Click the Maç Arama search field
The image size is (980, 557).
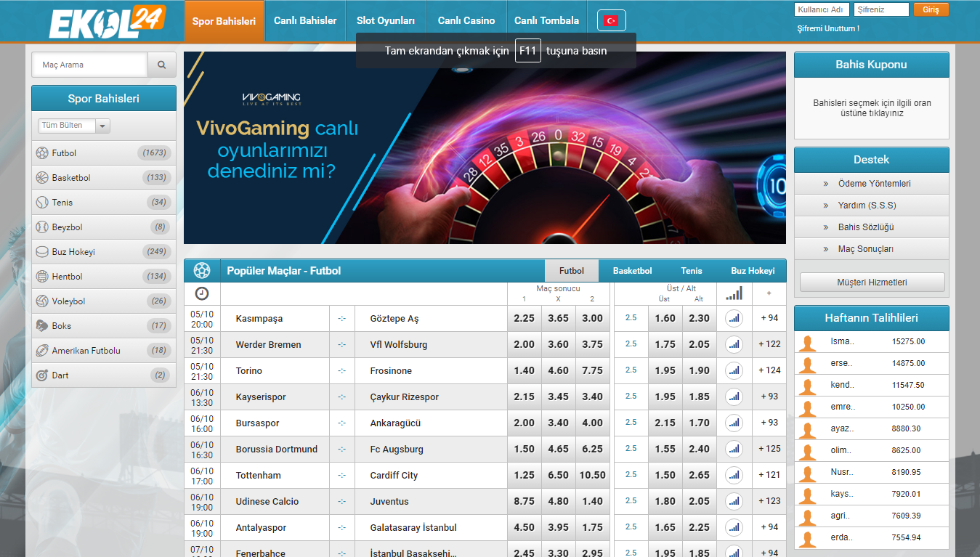click(x=89, y=65)
